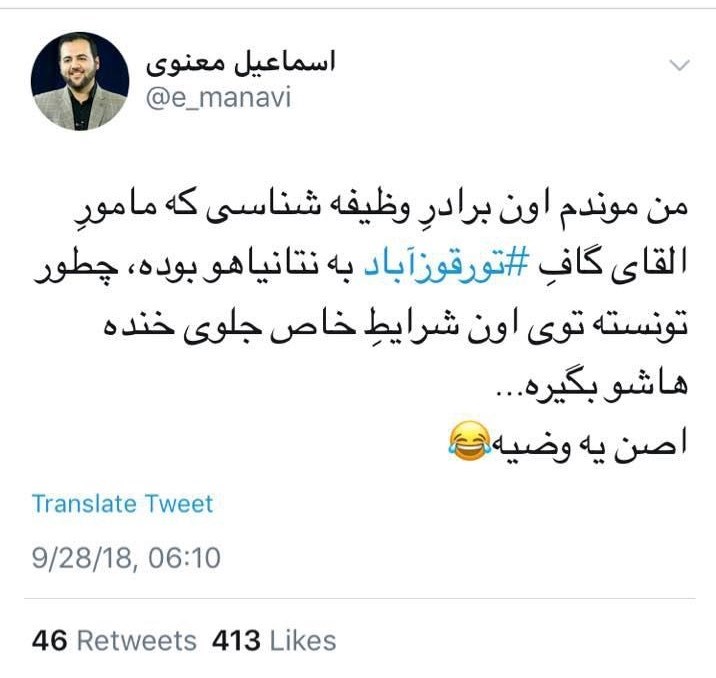Click the 413 like count number
Viewport: 716px width, 678px height.
[x=236, y=640]
